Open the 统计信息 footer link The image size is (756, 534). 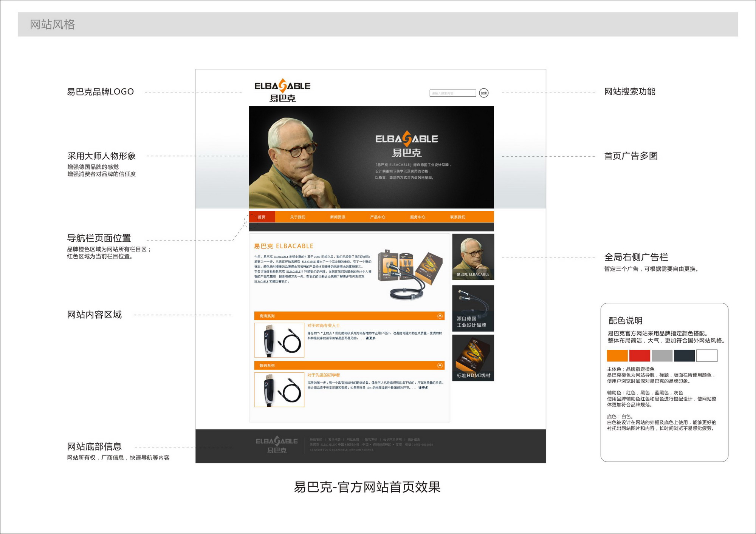[x=414, y=440]
